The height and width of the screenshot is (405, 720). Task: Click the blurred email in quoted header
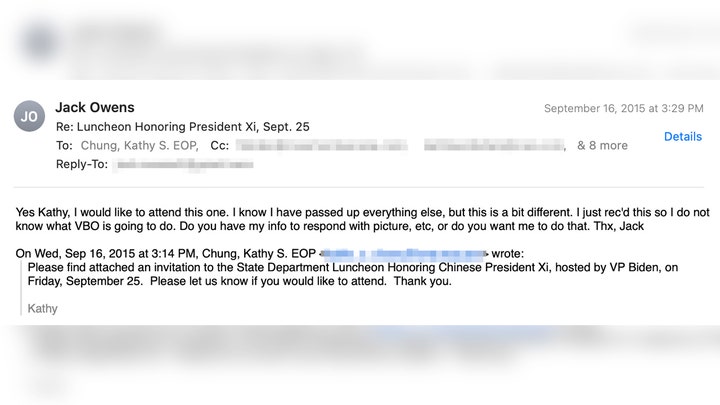click(x=404, y=253)
